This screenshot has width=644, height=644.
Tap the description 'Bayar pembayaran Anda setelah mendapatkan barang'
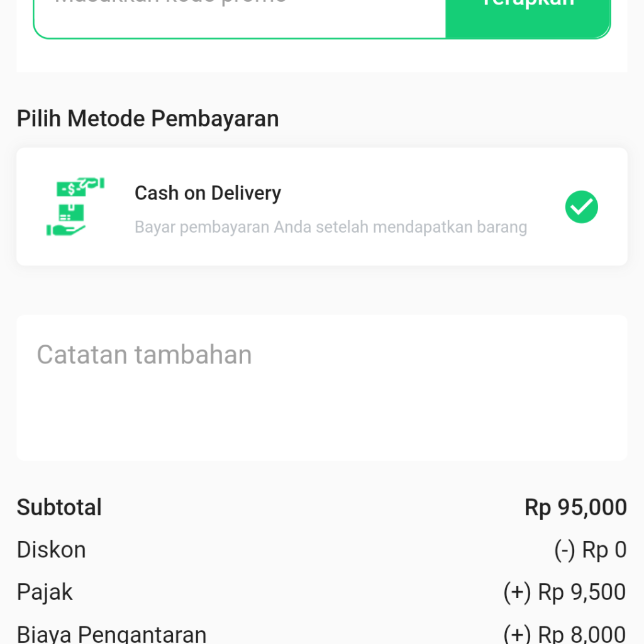[x=331, y=227]
